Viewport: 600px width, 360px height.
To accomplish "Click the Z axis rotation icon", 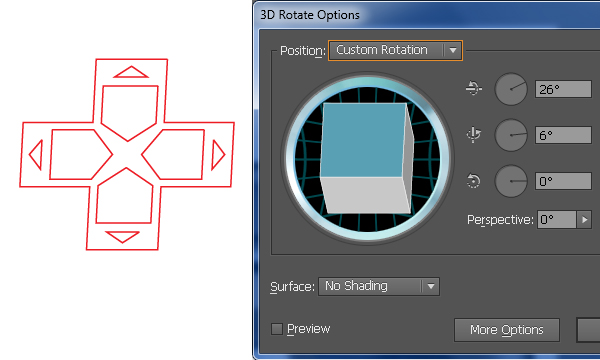I will [x=473, y=181].
